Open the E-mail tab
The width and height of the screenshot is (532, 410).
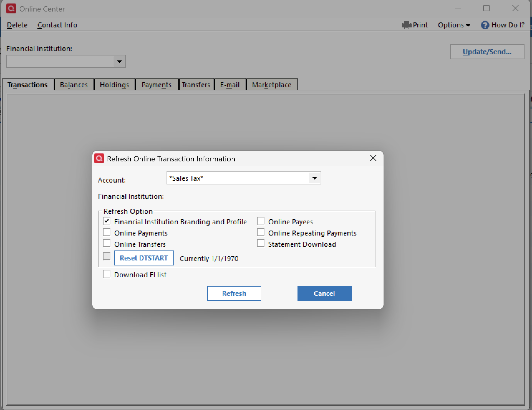230,85
